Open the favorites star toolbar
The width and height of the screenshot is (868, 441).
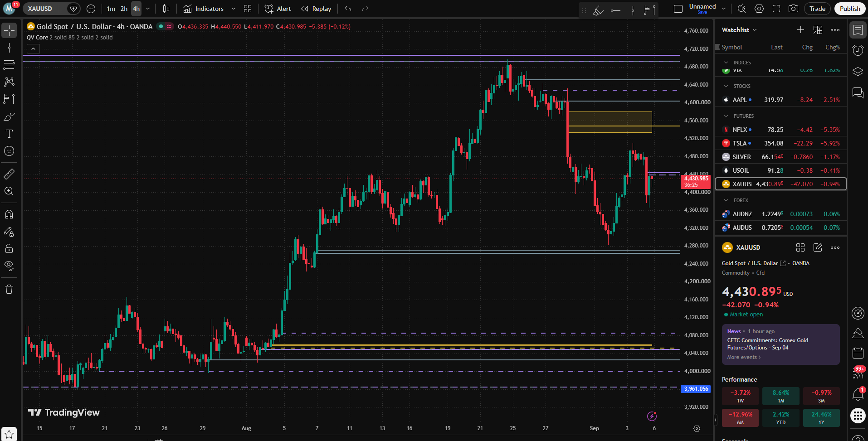pyautogui.click(x=9, y=434)
